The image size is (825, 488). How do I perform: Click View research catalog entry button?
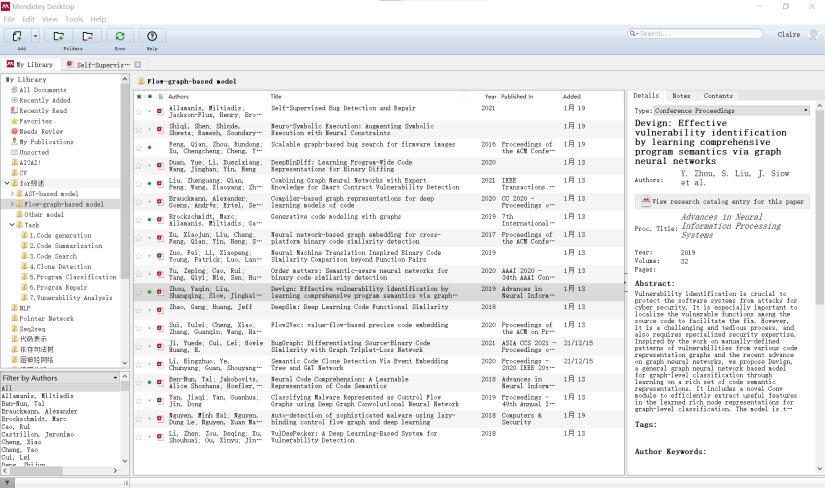723,200
